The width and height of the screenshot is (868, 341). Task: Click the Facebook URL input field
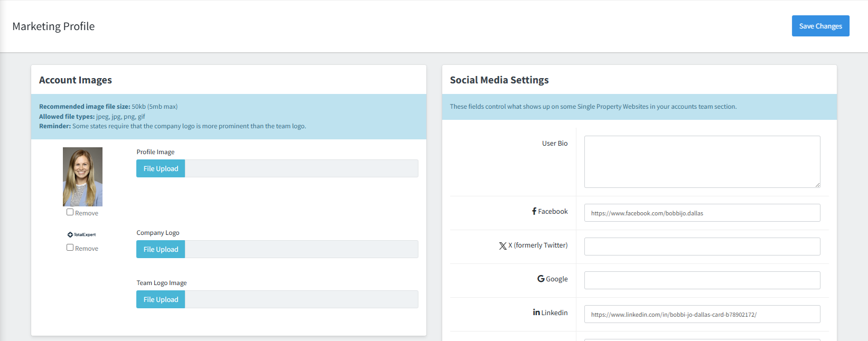(x=702, y=213)
